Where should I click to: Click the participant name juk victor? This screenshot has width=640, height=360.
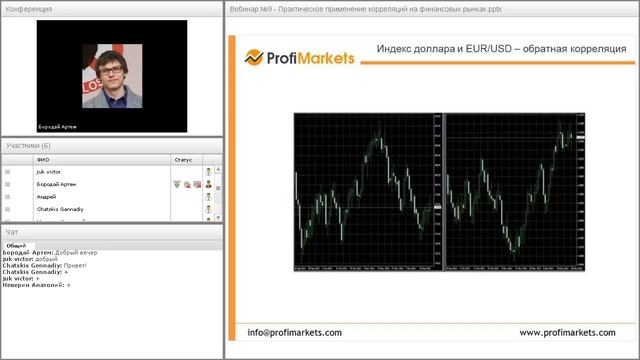click(x=49, y=172)
